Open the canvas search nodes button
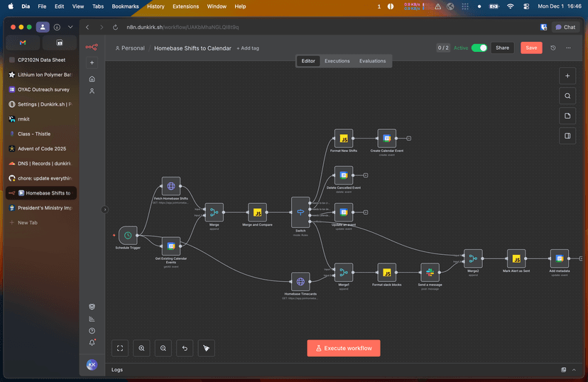Screen dimensions: 588x382 [567, 96]
